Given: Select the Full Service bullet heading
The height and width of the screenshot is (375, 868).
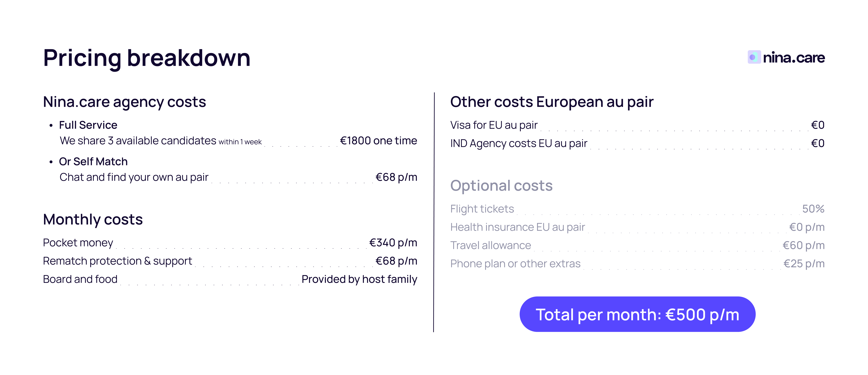Looking at the screenshot, I should click(88, 125).
